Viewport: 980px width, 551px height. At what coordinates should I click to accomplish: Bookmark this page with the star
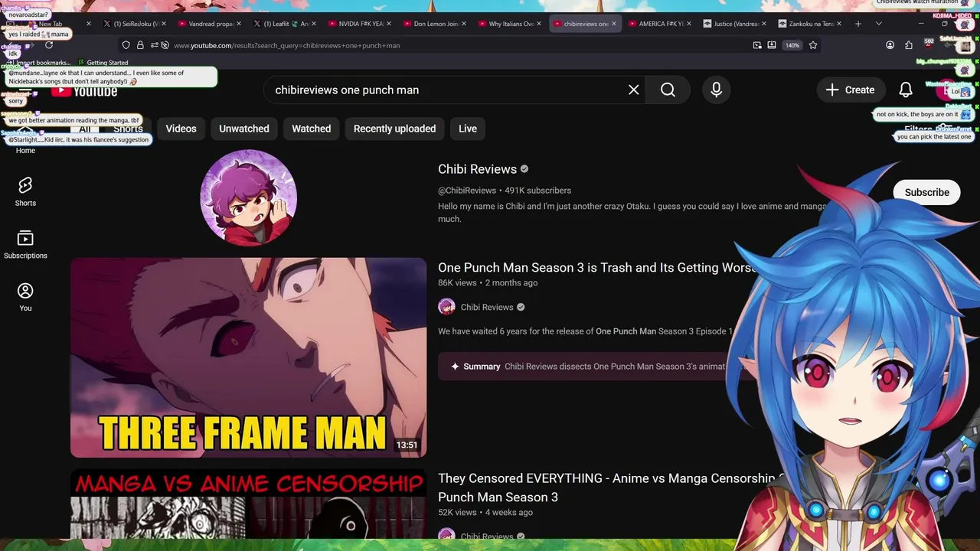point(813,45)
